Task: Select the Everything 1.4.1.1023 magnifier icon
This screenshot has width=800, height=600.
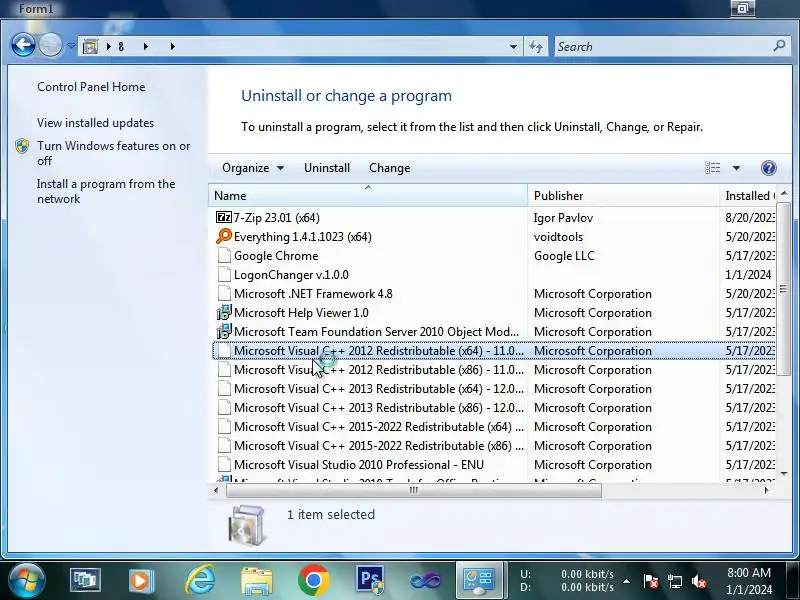Action: (x=223, y=236)
